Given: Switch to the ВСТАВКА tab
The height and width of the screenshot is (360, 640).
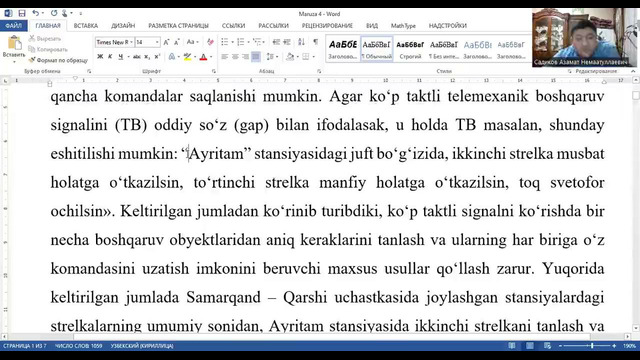Looking at the screenshot, I should (x=86, y=25).
